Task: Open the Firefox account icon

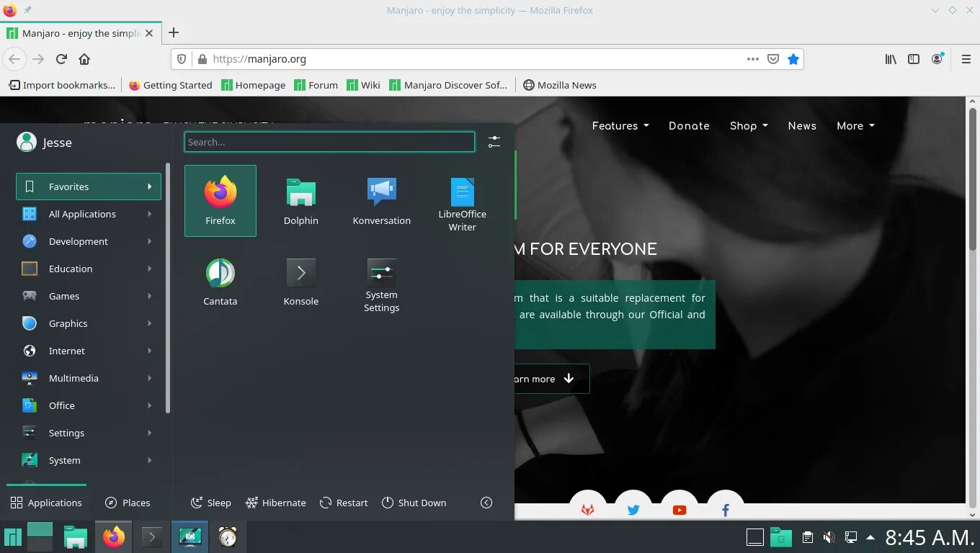Action: coord(937,59)
